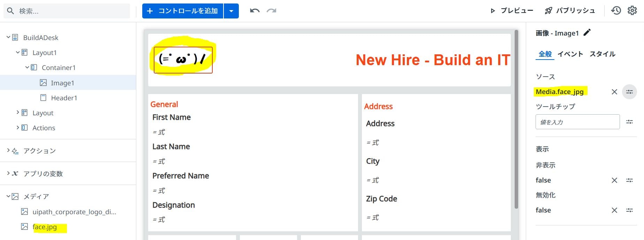Click the パブリッシュ button
644x240 pixels.
[570, 11]
